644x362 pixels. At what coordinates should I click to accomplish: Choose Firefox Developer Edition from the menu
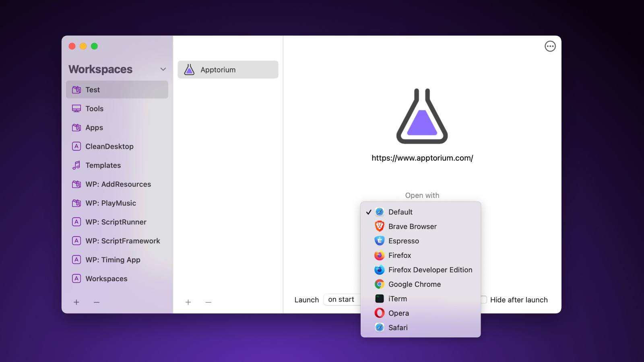pyautogui.click(x=421, y=270)
